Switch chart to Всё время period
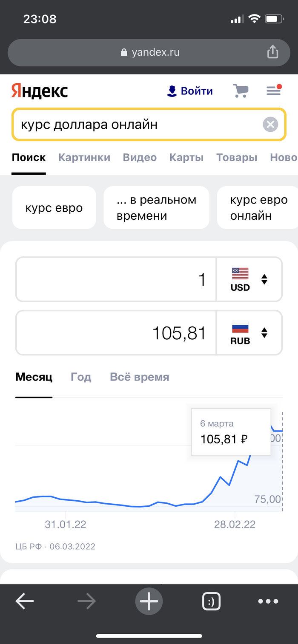The width and height of the screenshot is (298, 644). click(139, 377)
